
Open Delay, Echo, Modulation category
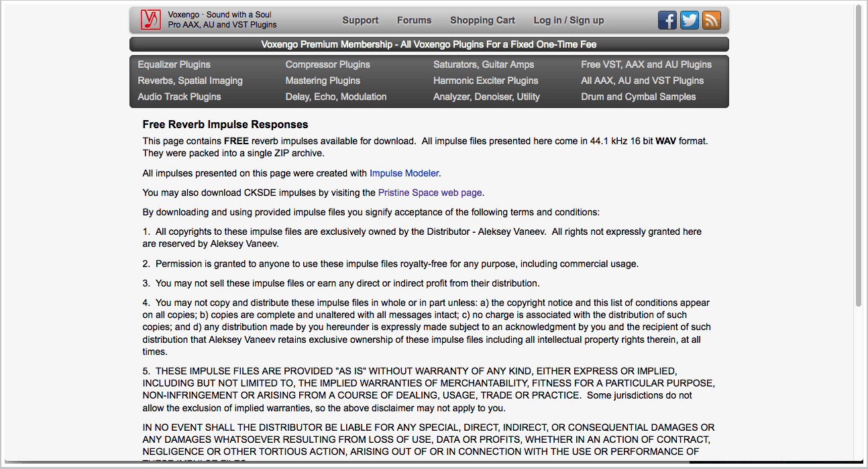tap(336, 97)
